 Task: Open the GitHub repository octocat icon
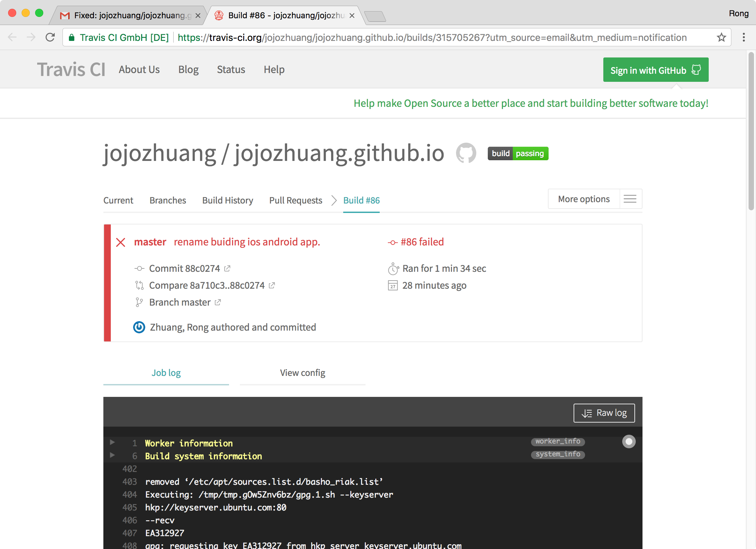466,153
